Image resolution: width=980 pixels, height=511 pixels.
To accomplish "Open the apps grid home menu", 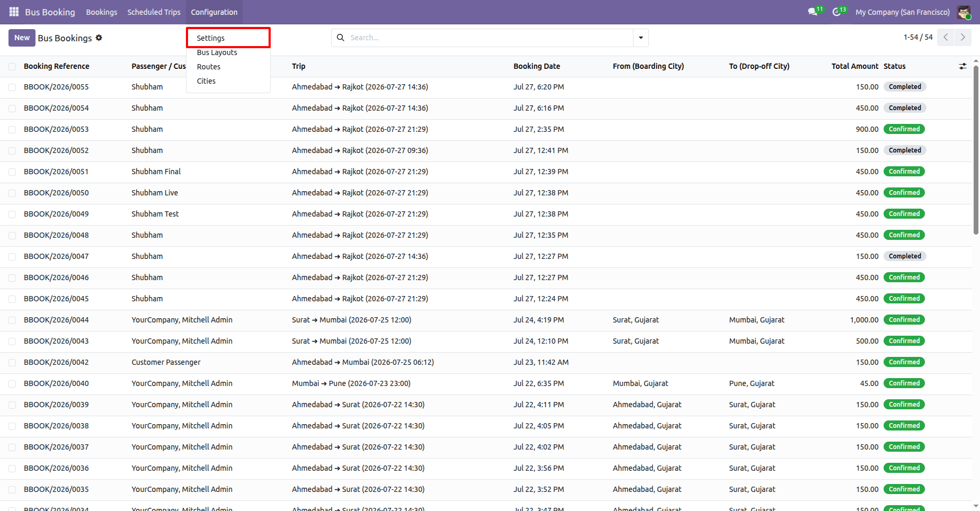I will point(14,12).
